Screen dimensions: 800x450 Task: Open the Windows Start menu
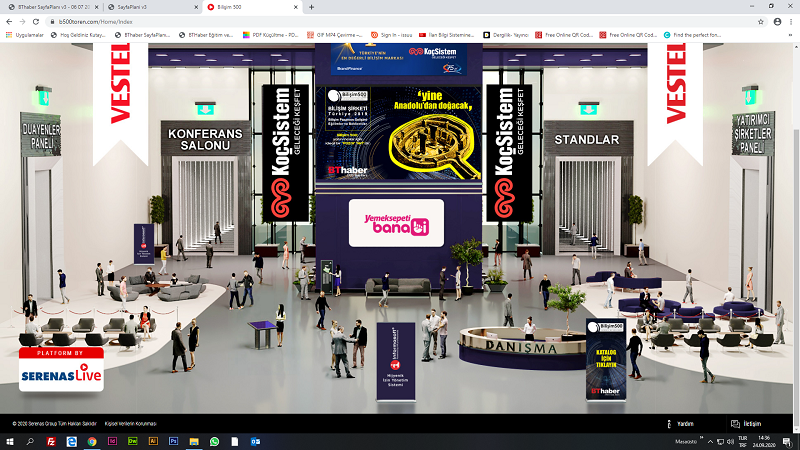9,441
